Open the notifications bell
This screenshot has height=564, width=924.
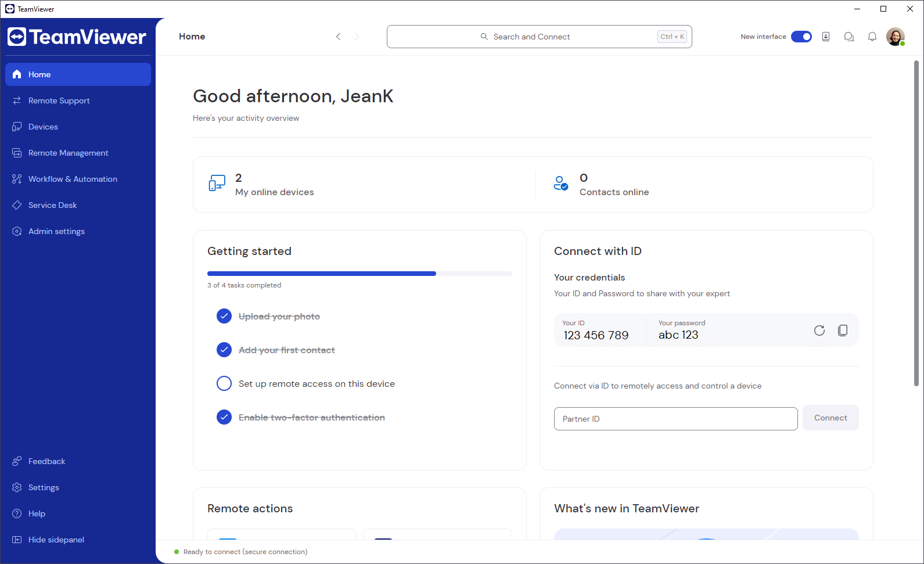(872, 37)
